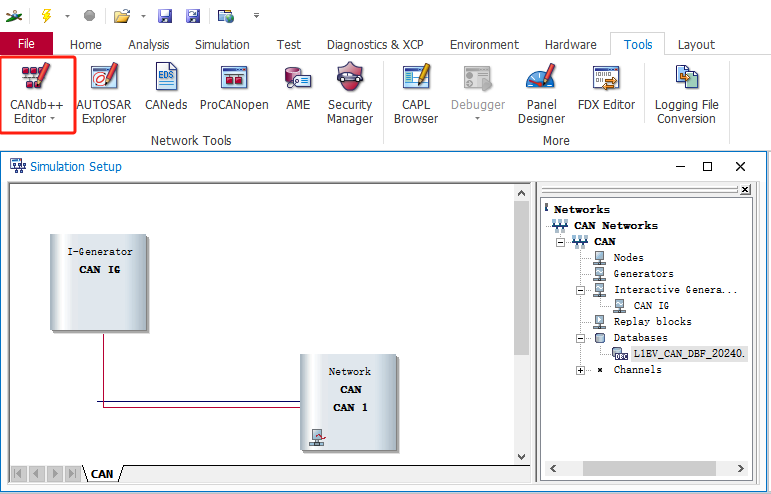Image resolution: width=771 pixels, height=494 pixels.
Task: Open the CANeds tool
Action: pos(166,87)
